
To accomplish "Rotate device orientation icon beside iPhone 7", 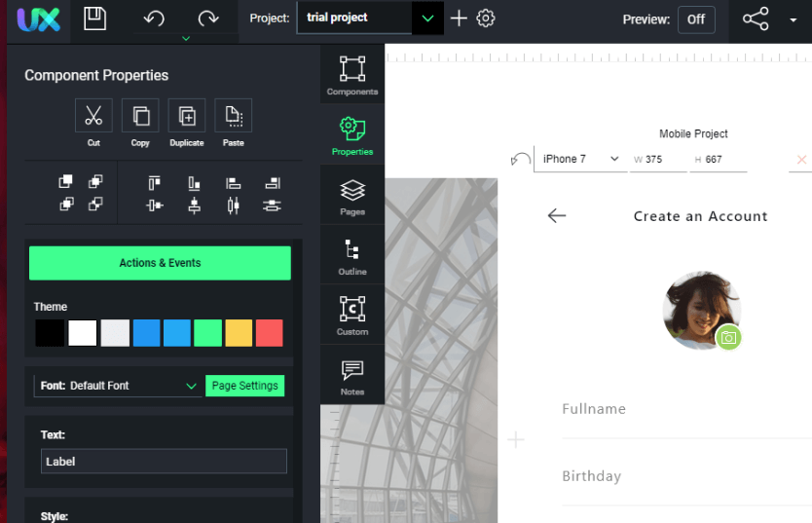I will pos(521,159).
